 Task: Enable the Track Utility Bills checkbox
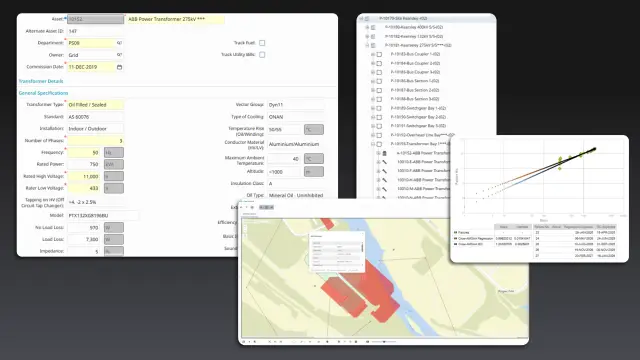click(262, 55)
